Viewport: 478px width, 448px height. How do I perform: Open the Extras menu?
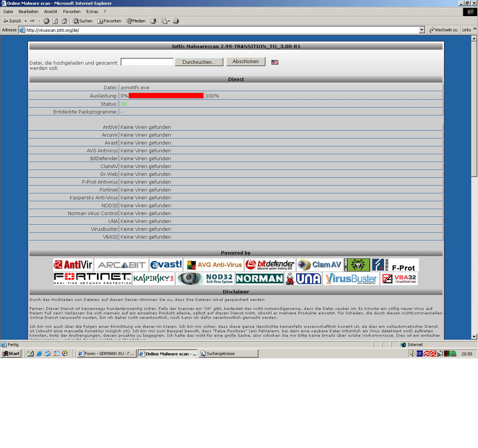tap(92, 12)
